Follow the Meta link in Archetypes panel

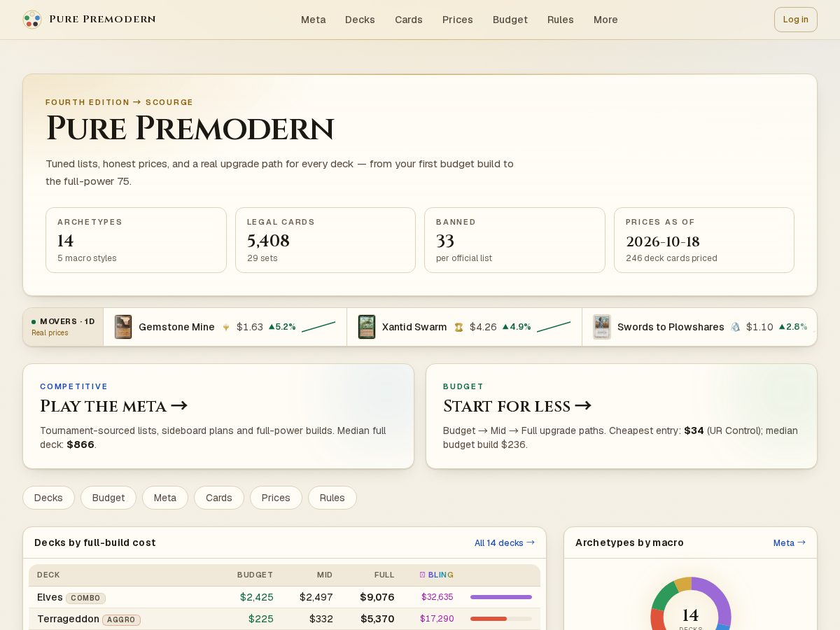click(790, 542)
